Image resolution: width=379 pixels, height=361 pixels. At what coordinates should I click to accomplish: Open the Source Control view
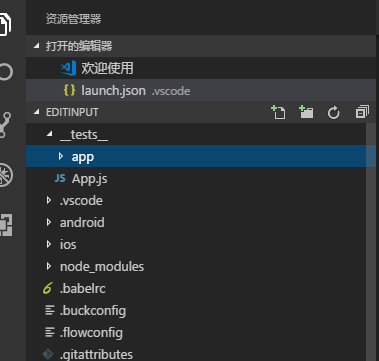click(6, 125)
